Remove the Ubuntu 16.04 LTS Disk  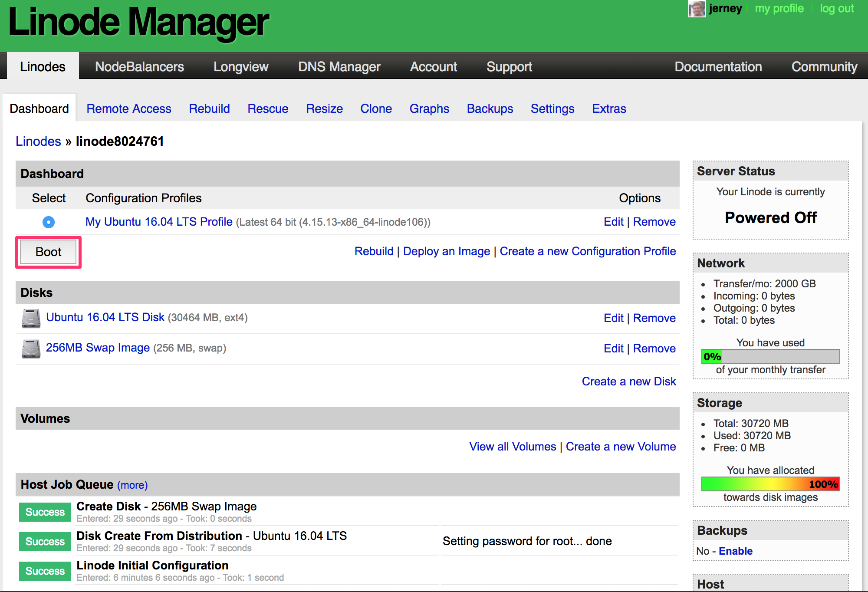click(654, 318)
